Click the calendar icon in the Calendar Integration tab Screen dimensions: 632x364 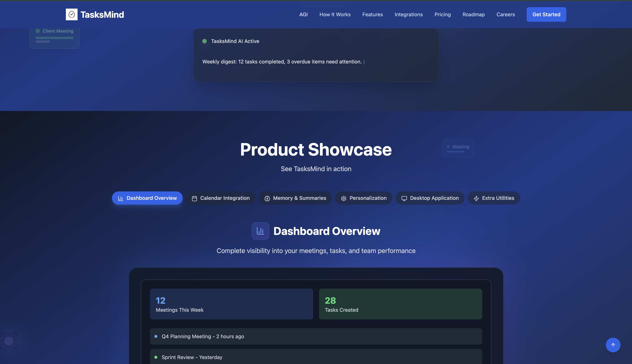[194, 199]
